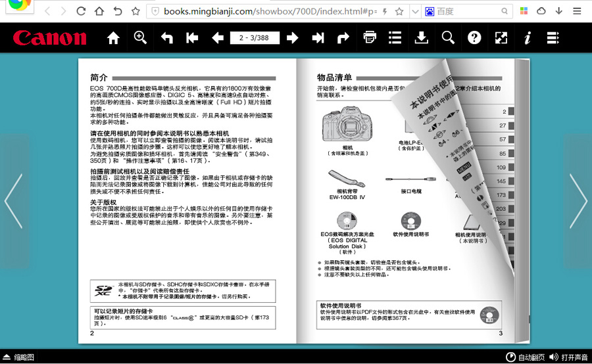Go to browser home page
The image size is (592, 364).
[x=99, y=11]
